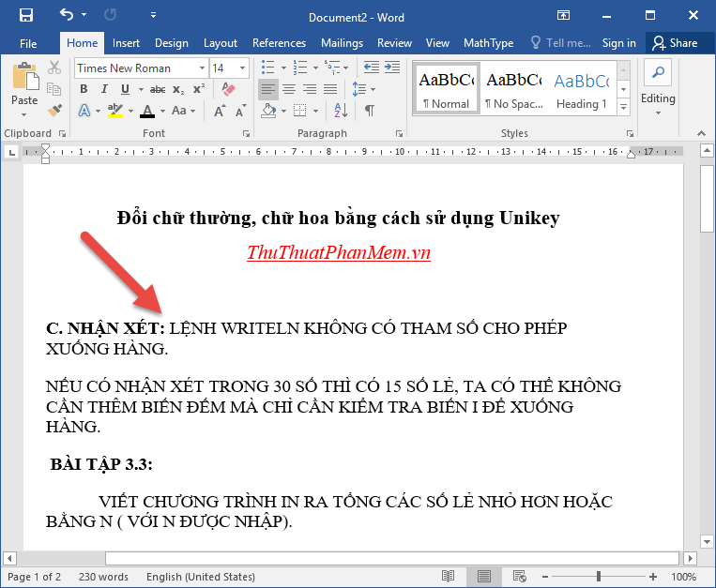Viewport: 716px width, 588px height.
Task: Go to the References tab
Action: 279,43
